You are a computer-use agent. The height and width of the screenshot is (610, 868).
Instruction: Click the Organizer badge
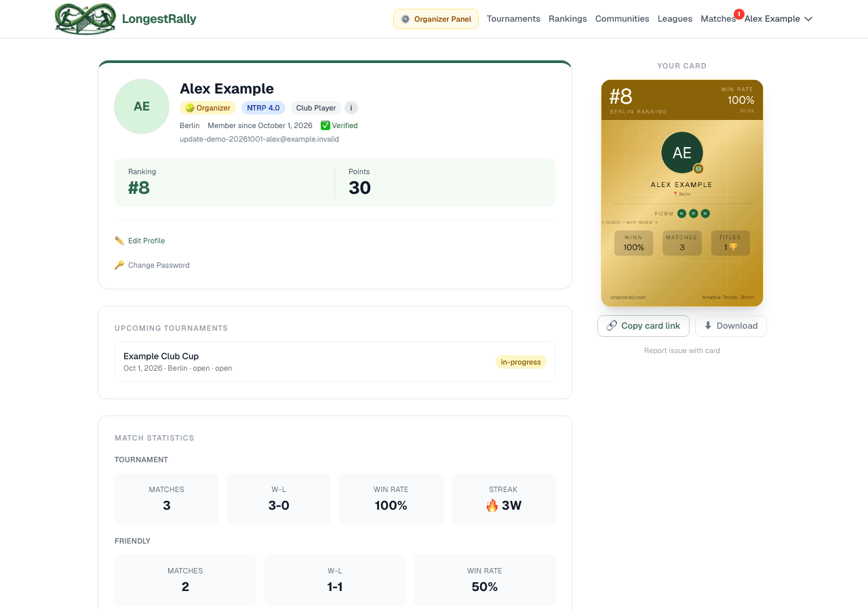pyautogui.click(x=208, y=108)
